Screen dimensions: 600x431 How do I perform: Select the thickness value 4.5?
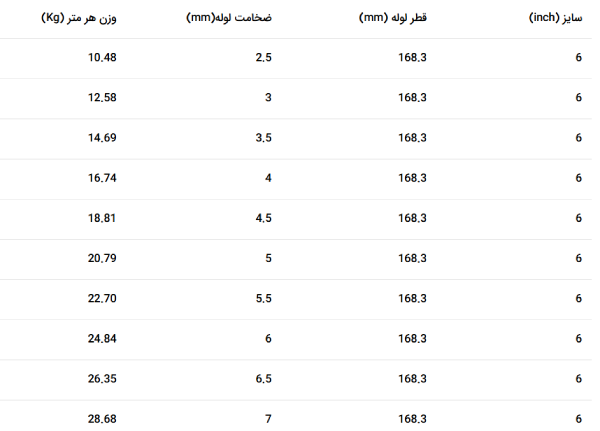click(264, 218)
